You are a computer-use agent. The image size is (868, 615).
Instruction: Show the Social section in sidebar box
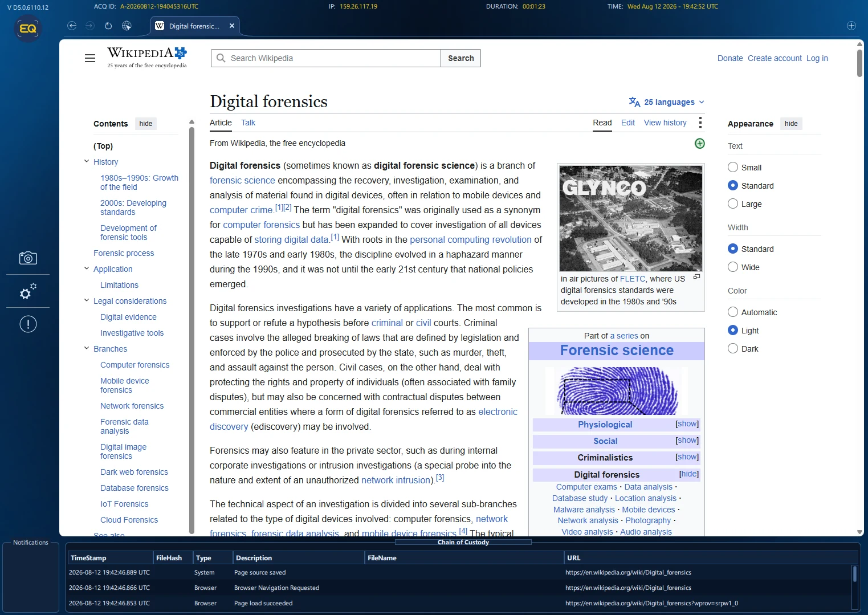(687, 441)
